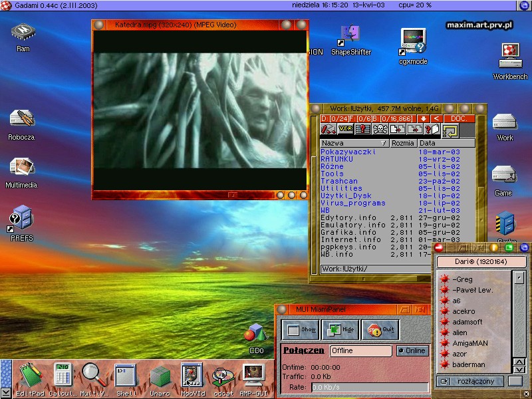Click the red pencil tool in file manager
Image resolution: width=532 pixels, height=399 pixels.
329,130
